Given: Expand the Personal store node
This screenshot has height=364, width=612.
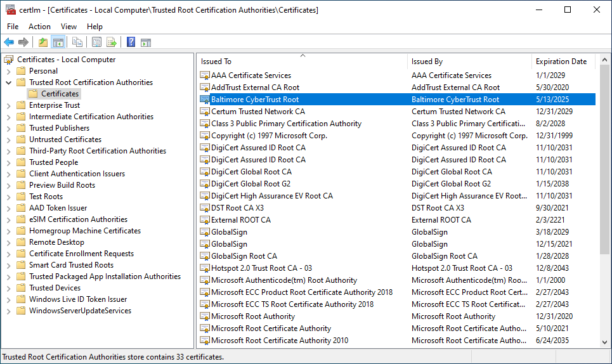Looking at the screenshot, I should pos(9,72).
